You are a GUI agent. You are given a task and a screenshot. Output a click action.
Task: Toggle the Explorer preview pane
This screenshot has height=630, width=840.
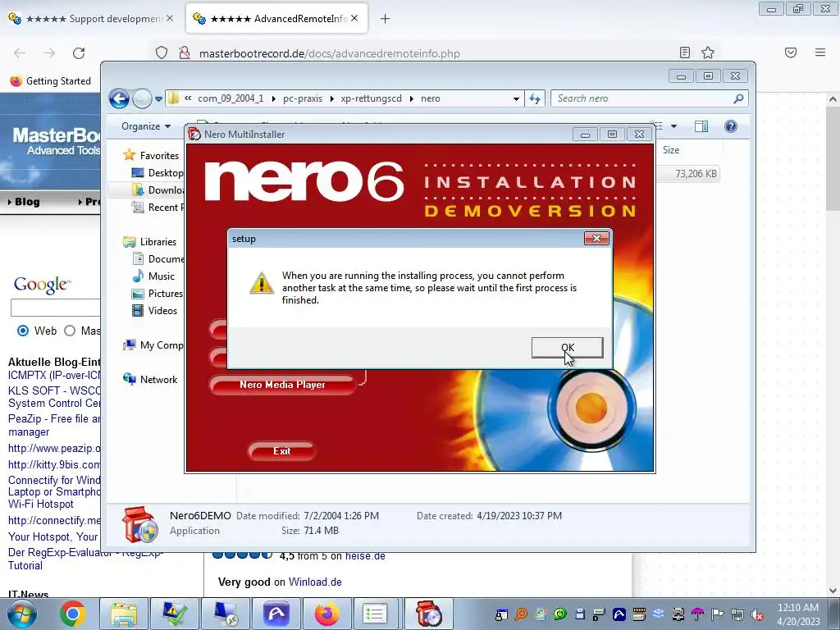tap(701, 126)
